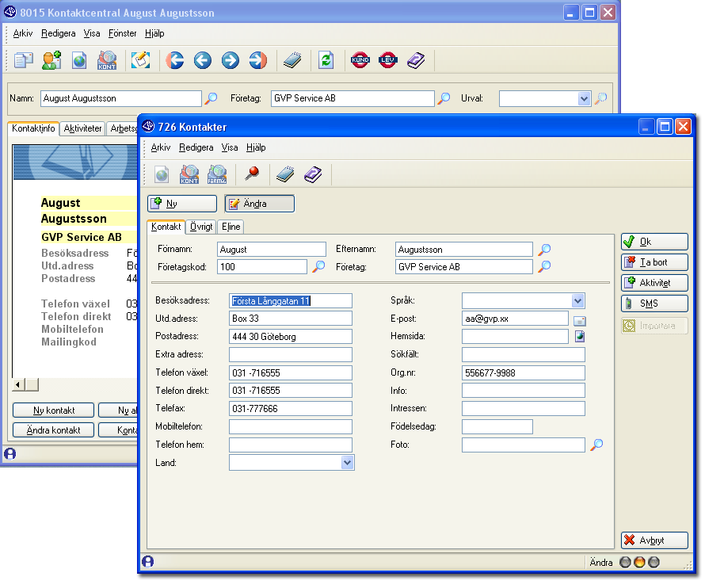This screenshot has height=588, width=705.
Task: Click the green notebook icon in Kontaktcentral toolbar
Action: [292, 60]
